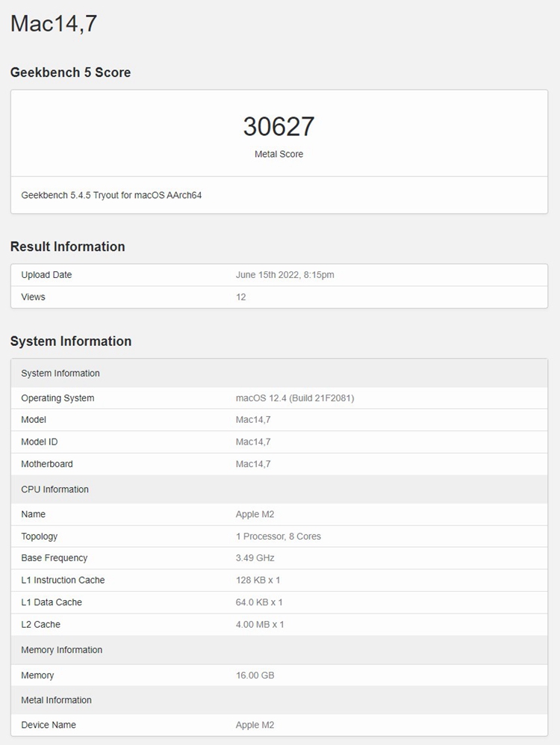This screenshot has width=560, height=745.
Task: Click the Metal Information header row
Action: [279, 700]
